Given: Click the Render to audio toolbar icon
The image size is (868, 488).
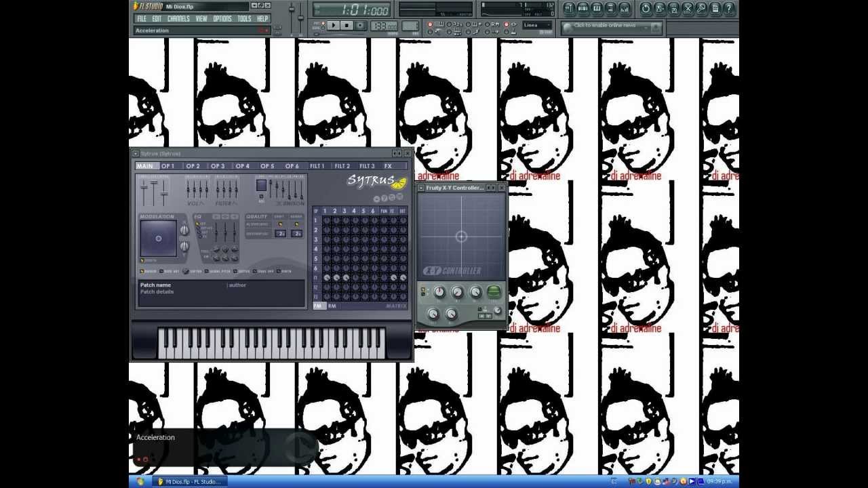Looking at the screenshot, I should coord(673,9).
